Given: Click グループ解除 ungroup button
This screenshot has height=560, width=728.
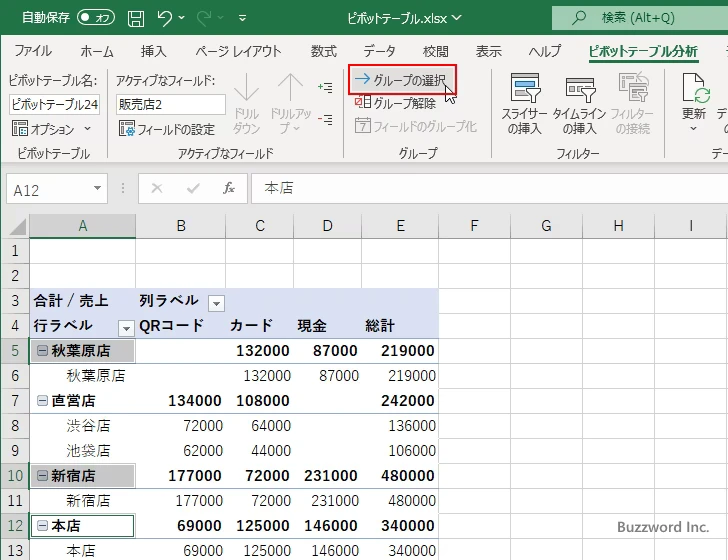Looking at the screenshot, I should 395,103.
